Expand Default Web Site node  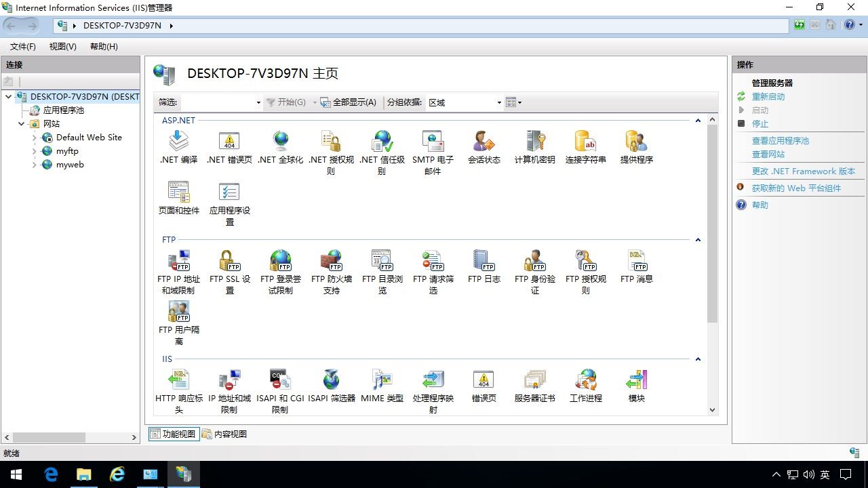[35, 138]
